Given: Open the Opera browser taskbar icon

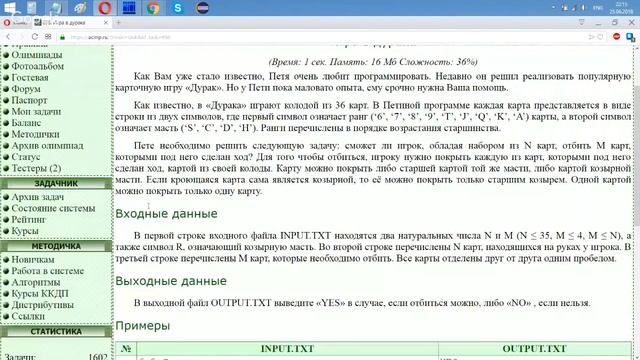Looking at the screenshot, I should [105, 8].
